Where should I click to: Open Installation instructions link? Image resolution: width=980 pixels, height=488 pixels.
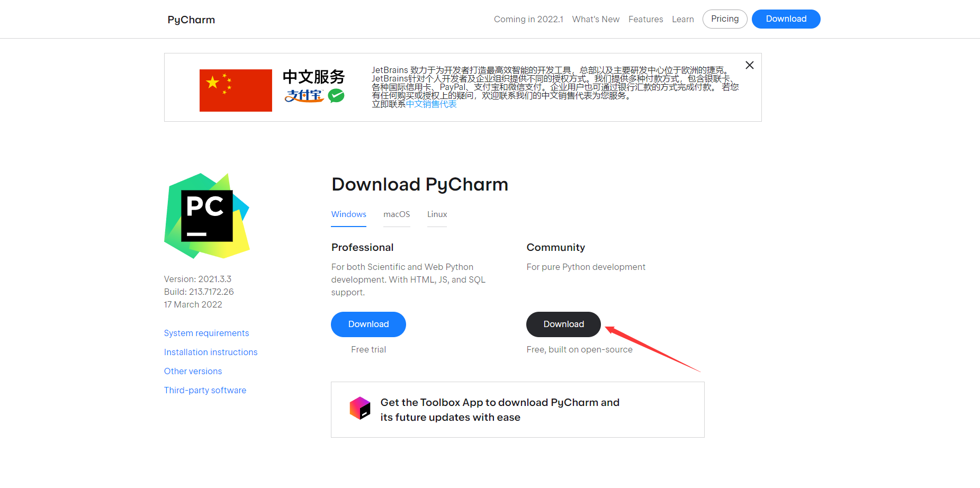[211, 352]
